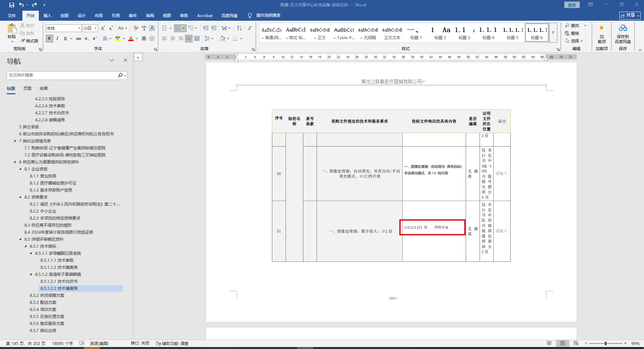Open the font name dropdown

(x=79, y=28)
